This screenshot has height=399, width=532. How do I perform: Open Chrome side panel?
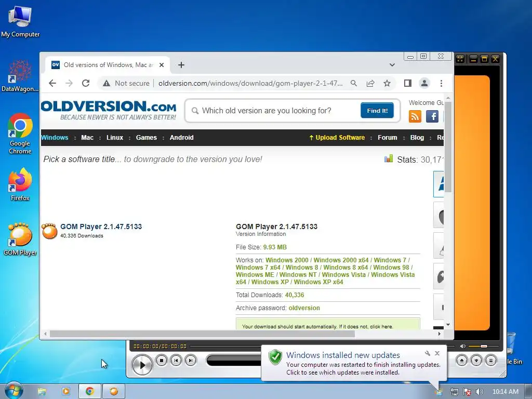(407, 83)
